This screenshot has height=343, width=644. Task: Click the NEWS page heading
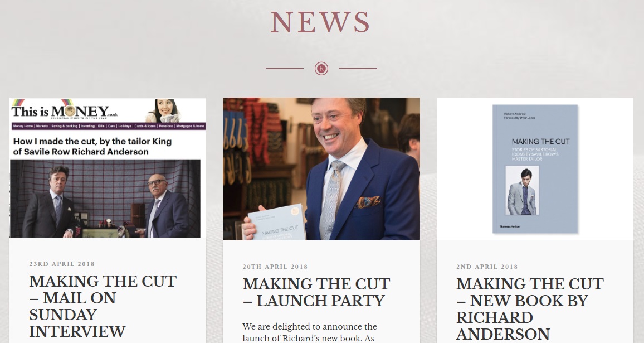click(321, 22)
